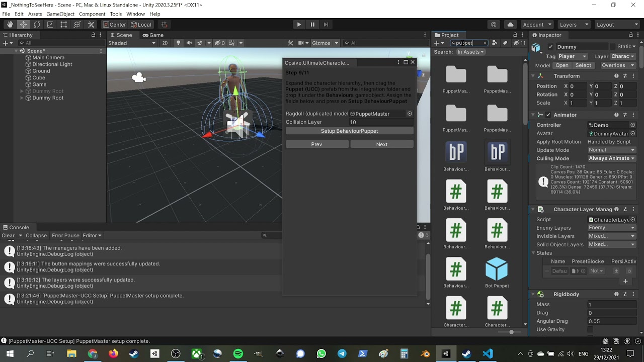Collapse the Scene root in Hierarchy
Viewport: 644px width, 362px height.
16,51
